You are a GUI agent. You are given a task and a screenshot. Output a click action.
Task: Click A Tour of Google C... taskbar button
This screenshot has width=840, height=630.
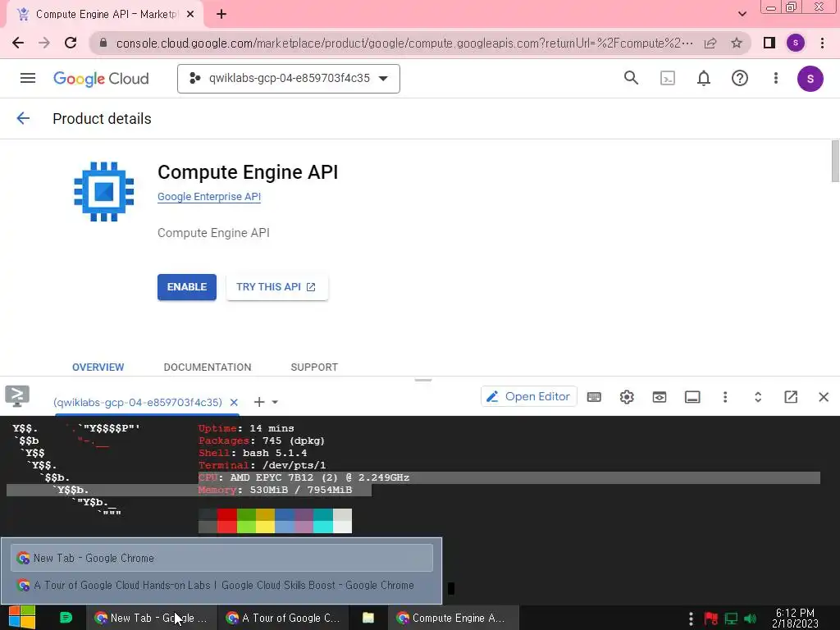click(283, 618)
